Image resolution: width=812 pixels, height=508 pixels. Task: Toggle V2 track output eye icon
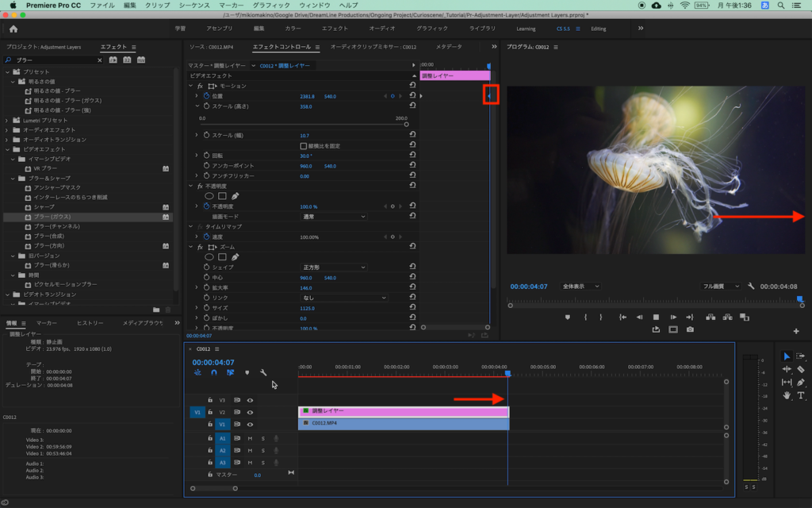point(250,412)
